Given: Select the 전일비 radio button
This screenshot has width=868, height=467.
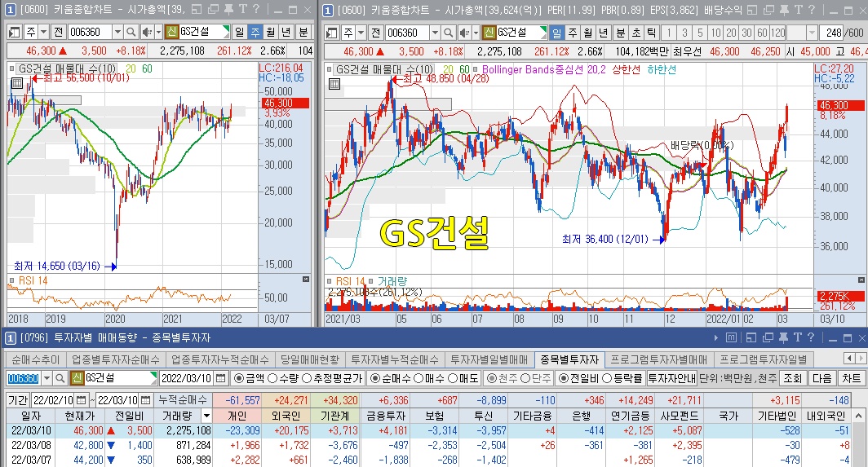Looking at the screenshot, I should coord(564,378).
